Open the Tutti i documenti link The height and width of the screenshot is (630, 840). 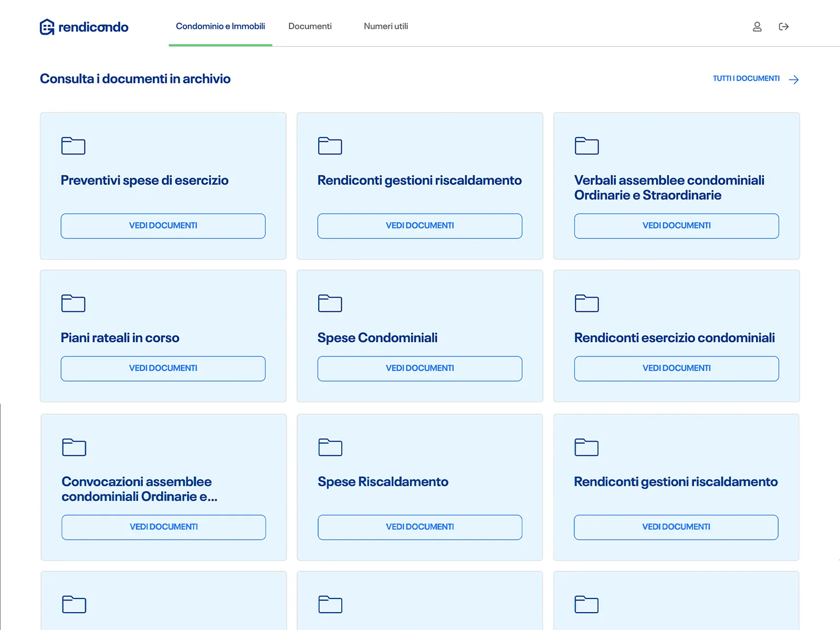(x=746, y=79)
